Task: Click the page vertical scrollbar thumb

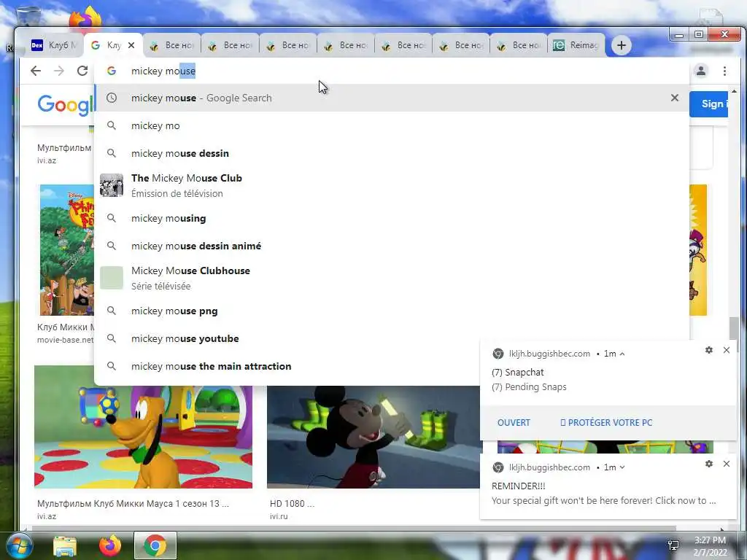Action: (x=734, y=329)
